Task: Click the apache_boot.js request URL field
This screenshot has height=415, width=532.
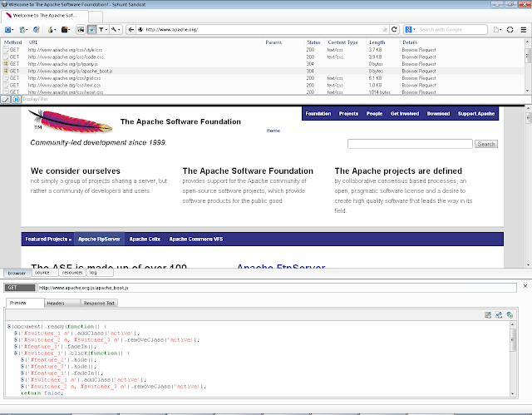Action: pyautogui.click(x=277, y=288)
